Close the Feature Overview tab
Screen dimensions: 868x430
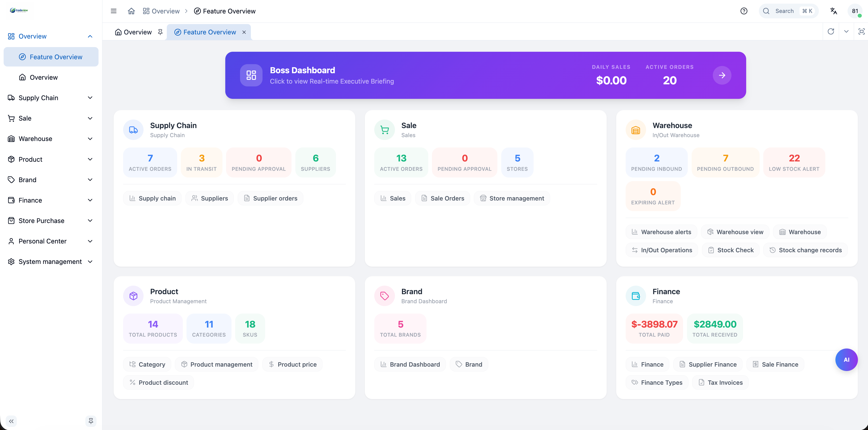[244, 32]
